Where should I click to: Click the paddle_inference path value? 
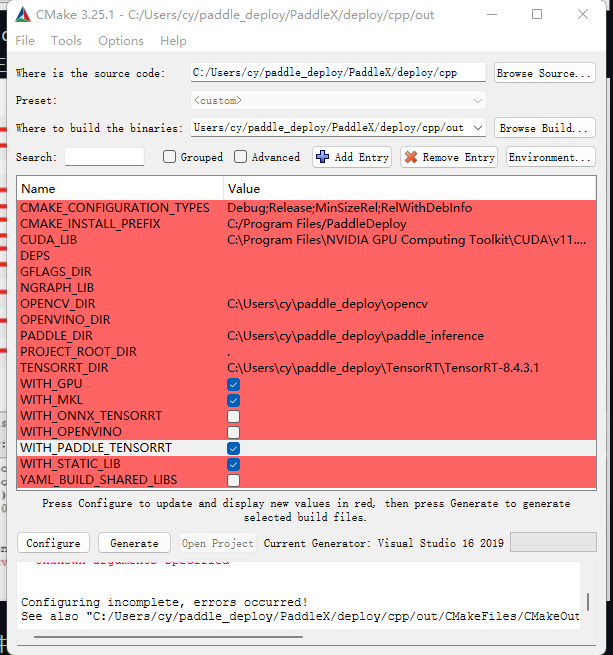coord(356,336)
